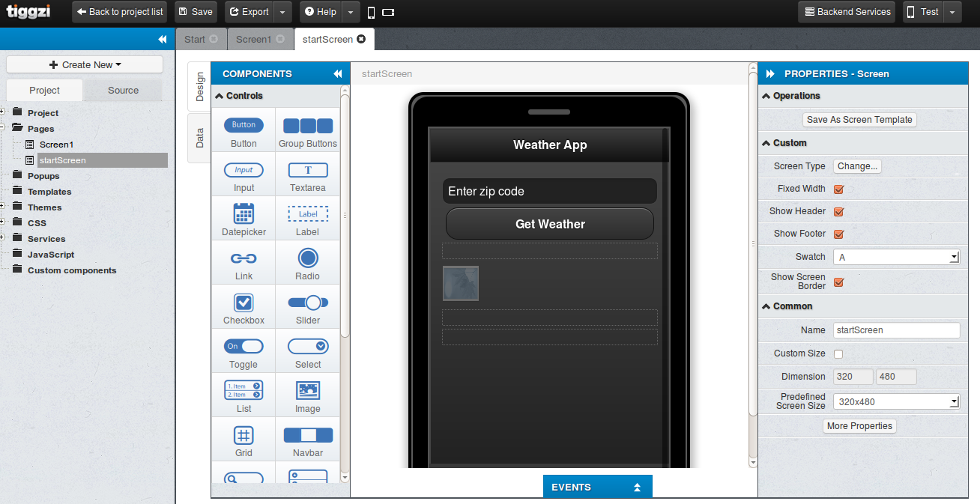Select the Datepicker component icon

point(244,213)
